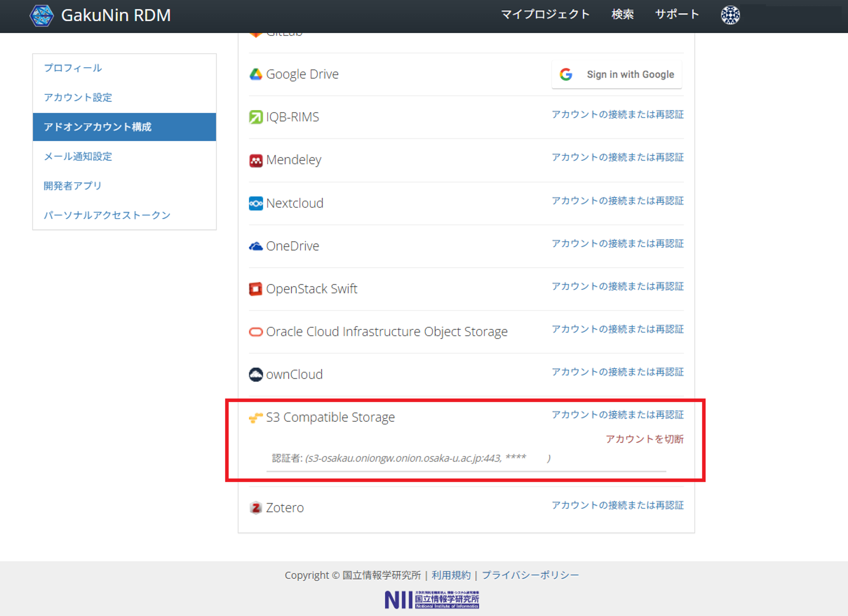Open マイプロジェクト in top navigation
Screen dimensions: 848x616
tap(545, 15)
